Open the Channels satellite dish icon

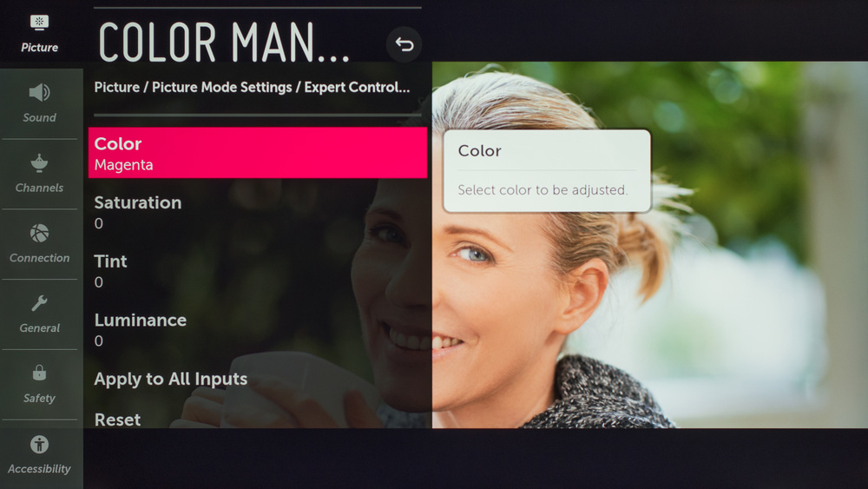(x=39, y=162)
